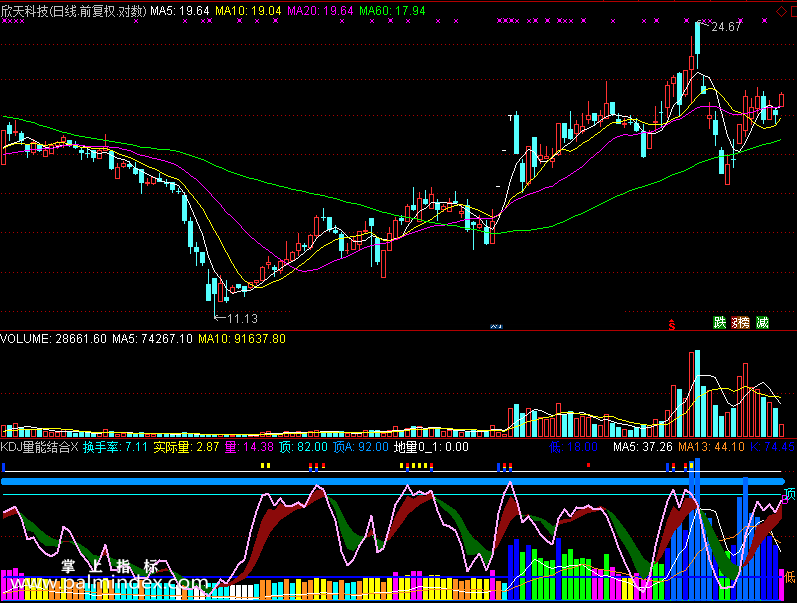Click the 量: 14.38 value

[x=249, y=447]
